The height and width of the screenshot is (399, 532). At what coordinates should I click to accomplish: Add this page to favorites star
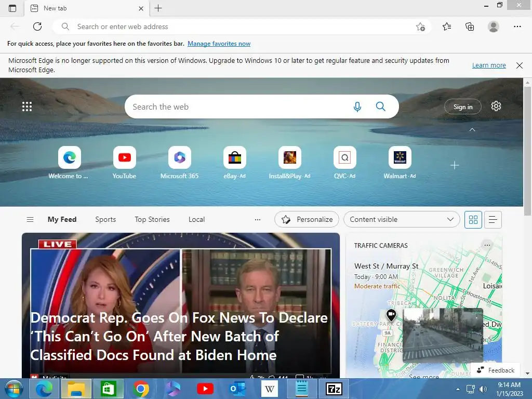420,26
